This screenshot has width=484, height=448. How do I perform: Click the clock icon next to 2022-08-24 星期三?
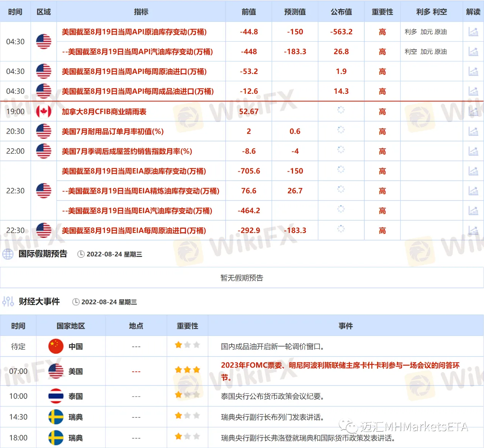pos(80,254)
